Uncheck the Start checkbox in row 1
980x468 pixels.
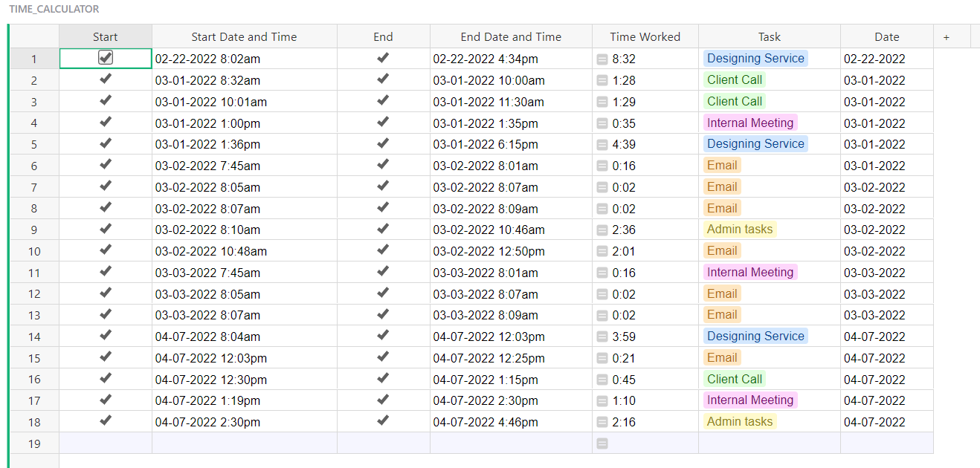[105, 56]
